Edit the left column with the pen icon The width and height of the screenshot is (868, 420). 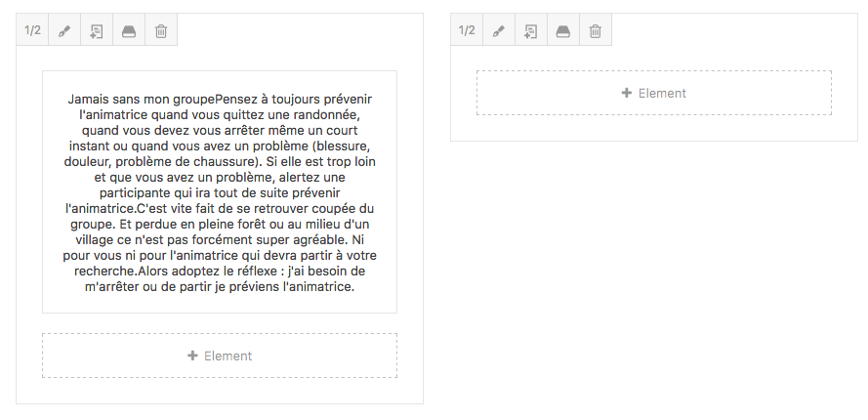pos(64,30)
